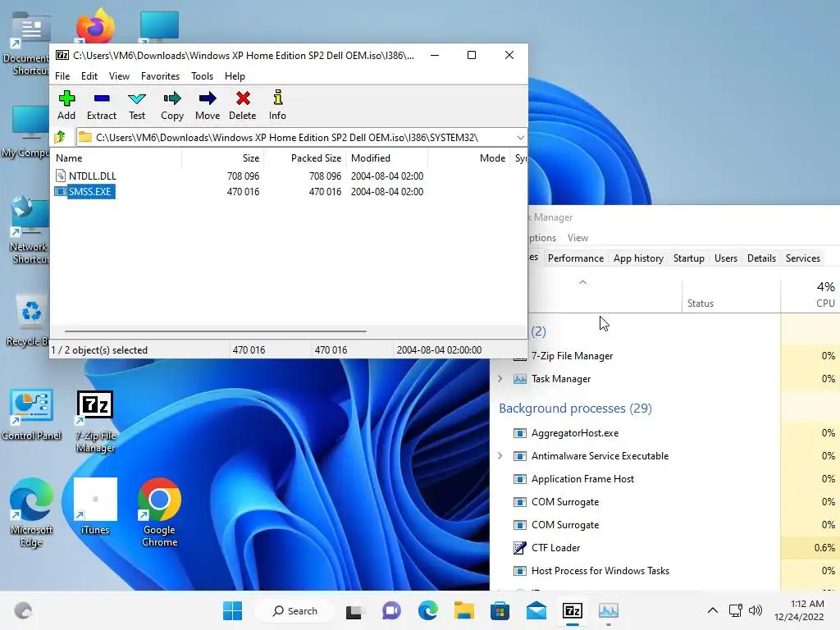This screenshot has height=630, width=840.
Task: Select AggregatorHost.exe process
Action: pyautogui.click(x=664, y=433)
